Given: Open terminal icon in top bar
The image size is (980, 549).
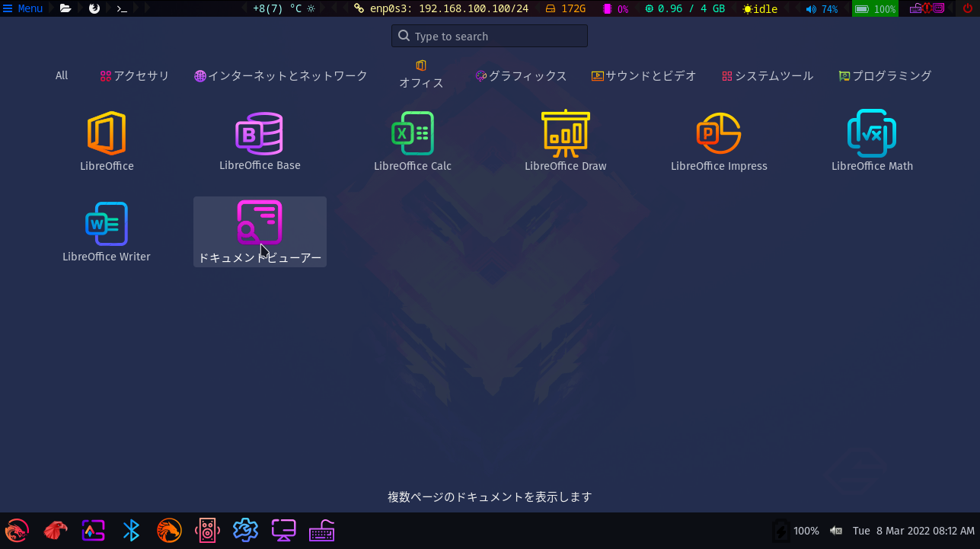Looking at the screenshot, I should 122,8.
